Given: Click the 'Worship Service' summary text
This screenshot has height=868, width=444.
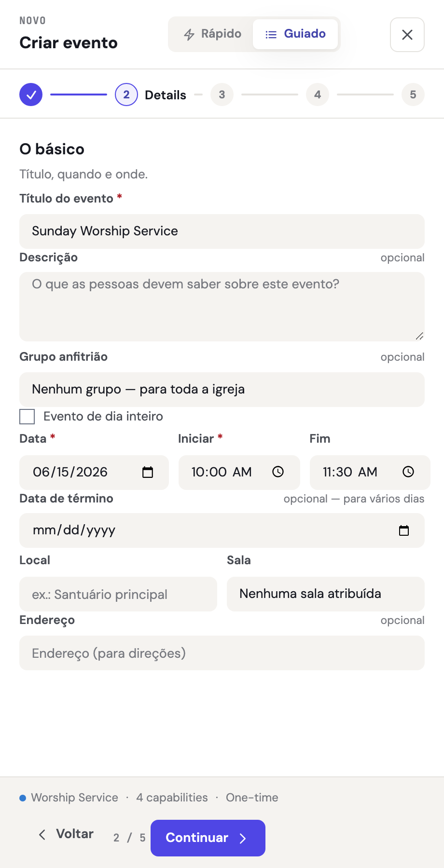Looking at the screenshot, I should click(75, 798).
